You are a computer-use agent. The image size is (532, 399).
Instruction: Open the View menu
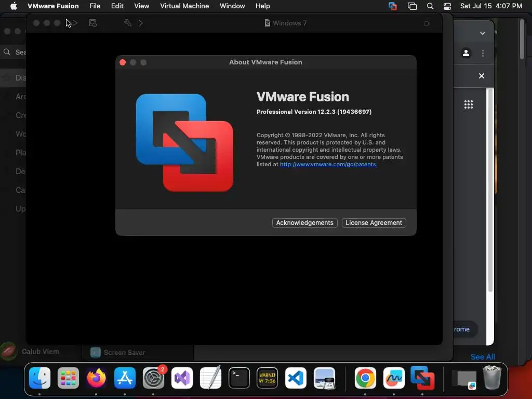tap(141, 6)
